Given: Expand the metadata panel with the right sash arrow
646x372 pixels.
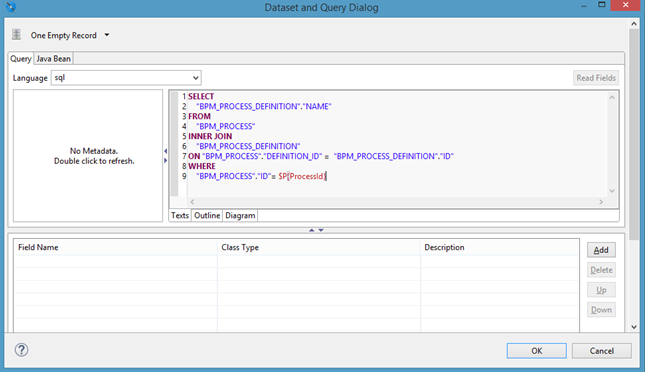Looking at the screenshot, I should [x=166, y=160].
